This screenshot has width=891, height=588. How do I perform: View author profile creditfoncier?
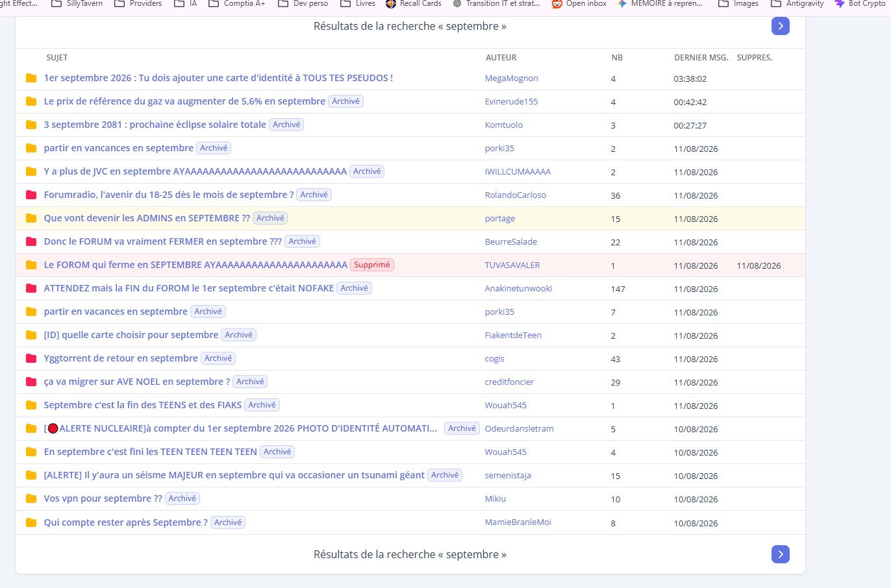(510, 382)
